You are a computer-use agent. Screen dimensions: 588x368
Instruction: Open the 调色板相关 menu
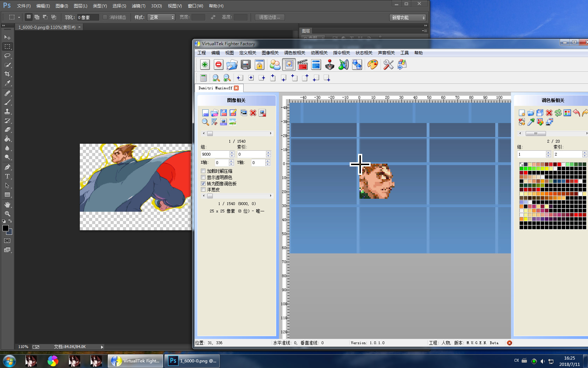pos(294,53)
